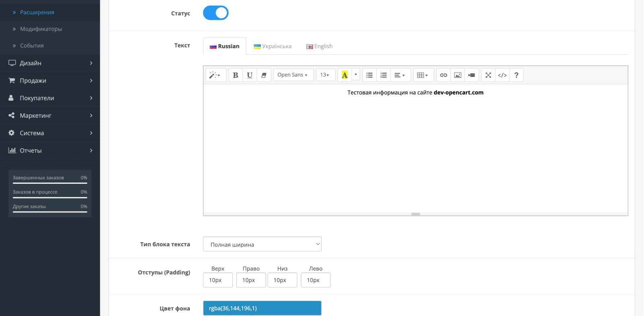Apply underline with the U button

(x=250, y=75)
